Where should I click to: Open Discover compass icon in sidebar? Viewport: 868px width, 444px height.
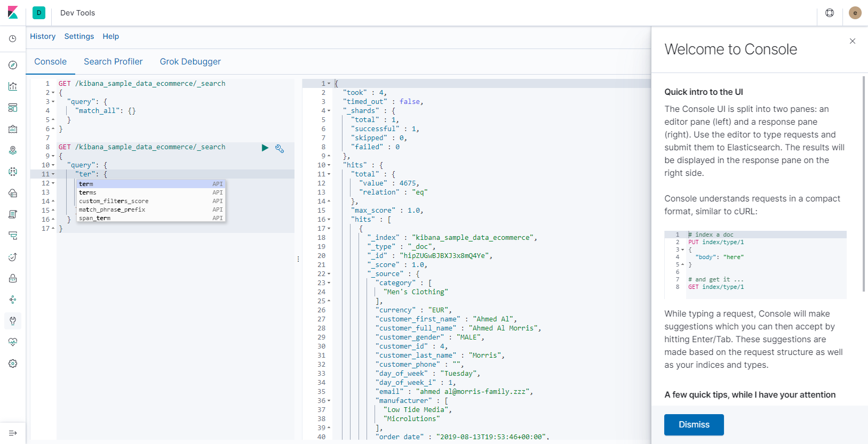point(13,65)
